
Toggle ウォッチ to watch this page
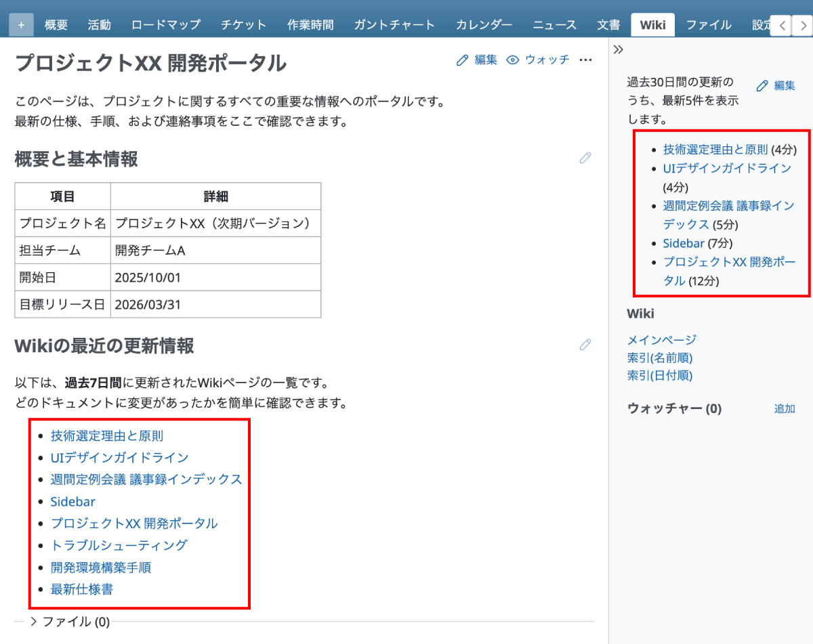click(x=539, y=60)
